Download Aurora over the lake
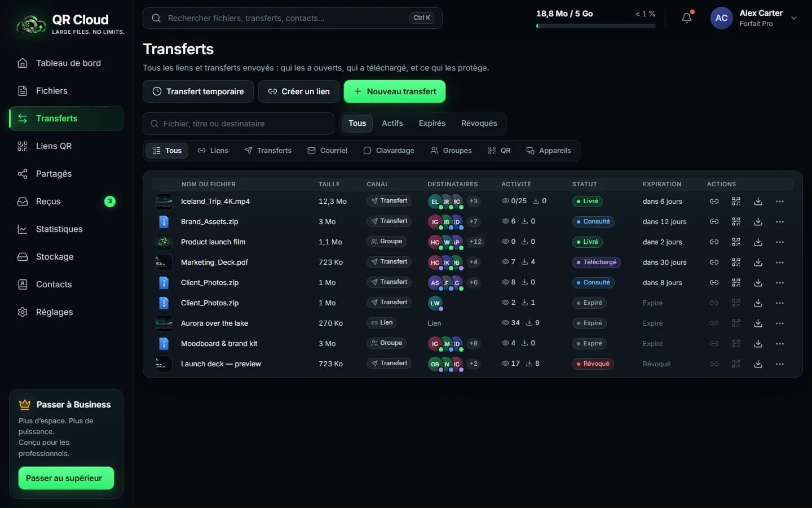Viewport: 812px width, 508px height. tap(758, 323)
